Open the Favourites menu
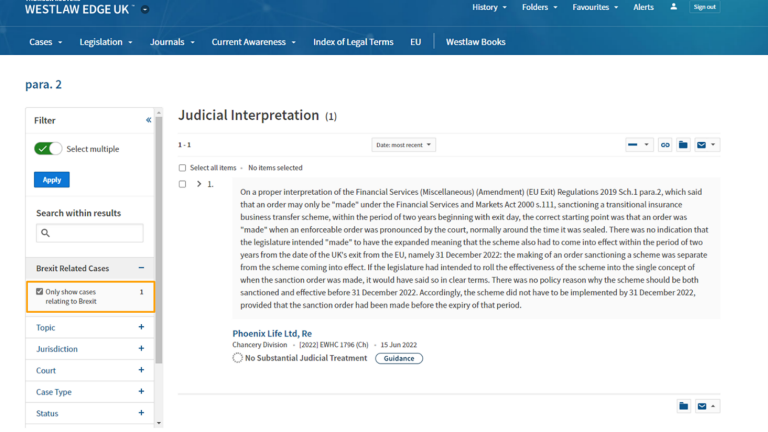The width and height of the screenshot is (768, 432). point(595,7)
